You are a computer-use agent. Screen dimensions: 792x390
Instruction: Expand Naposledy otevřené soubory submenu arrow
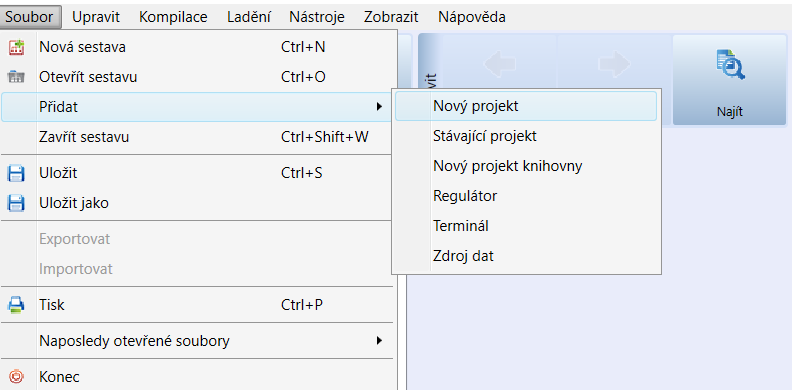[379, 340]
